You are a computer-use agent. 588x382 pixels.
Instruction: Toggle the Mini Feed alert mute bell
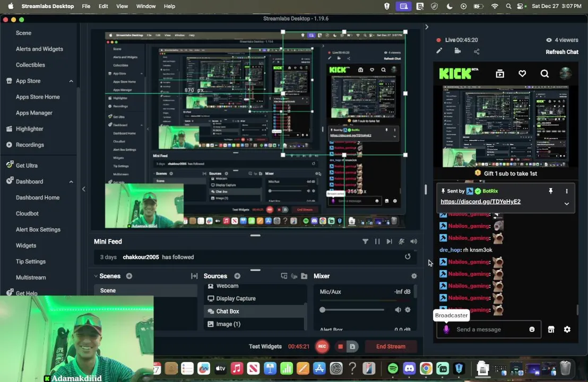coord(401,241)
